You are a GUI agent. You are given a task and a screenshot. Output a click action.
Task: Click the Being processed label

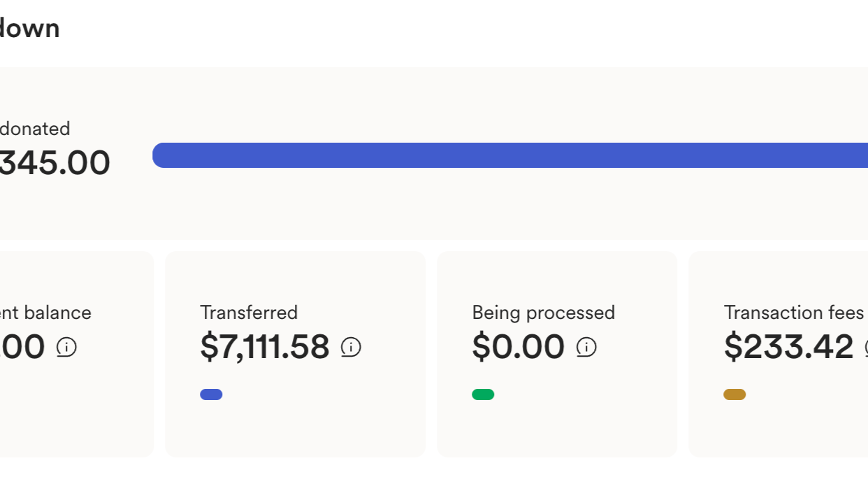click(x=544, y=312)
